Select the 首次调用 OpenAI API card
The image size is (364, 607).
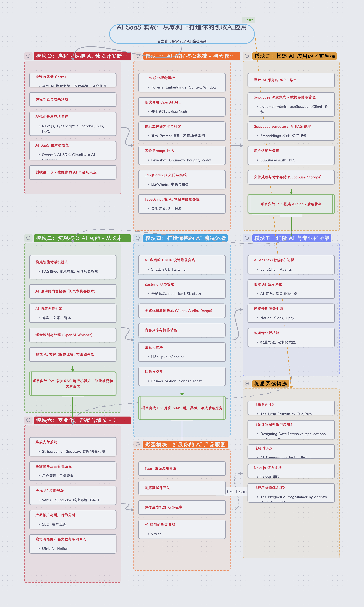pyautogui.click(x=182, y=107)
